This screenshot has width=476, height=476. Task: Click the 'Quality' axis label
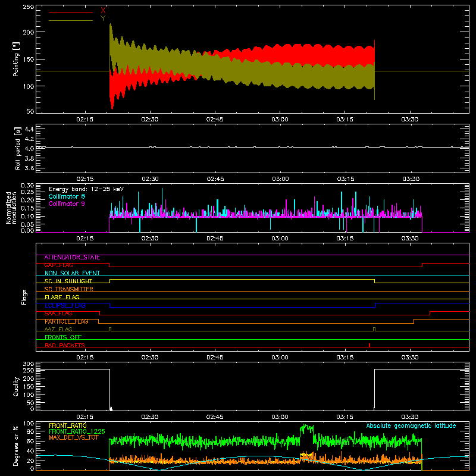pyautogui.click(x=16, y=386)
